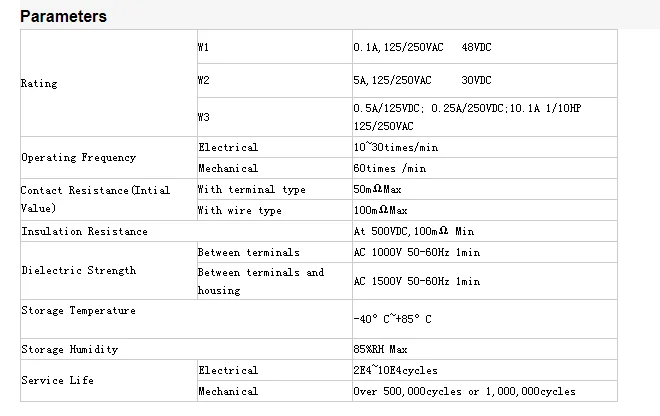Click the With wire type cell
660x416 pixels.
pos(240,210)
